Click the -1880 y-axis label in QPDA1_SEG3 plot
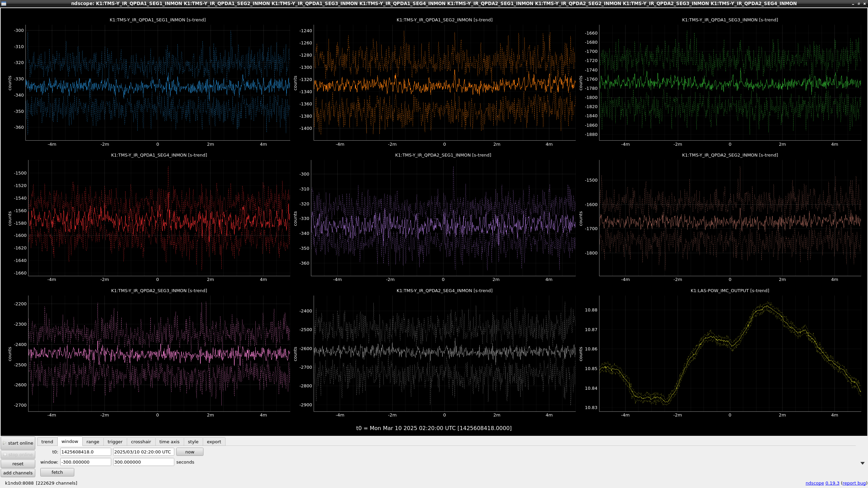 pos(591,134)
